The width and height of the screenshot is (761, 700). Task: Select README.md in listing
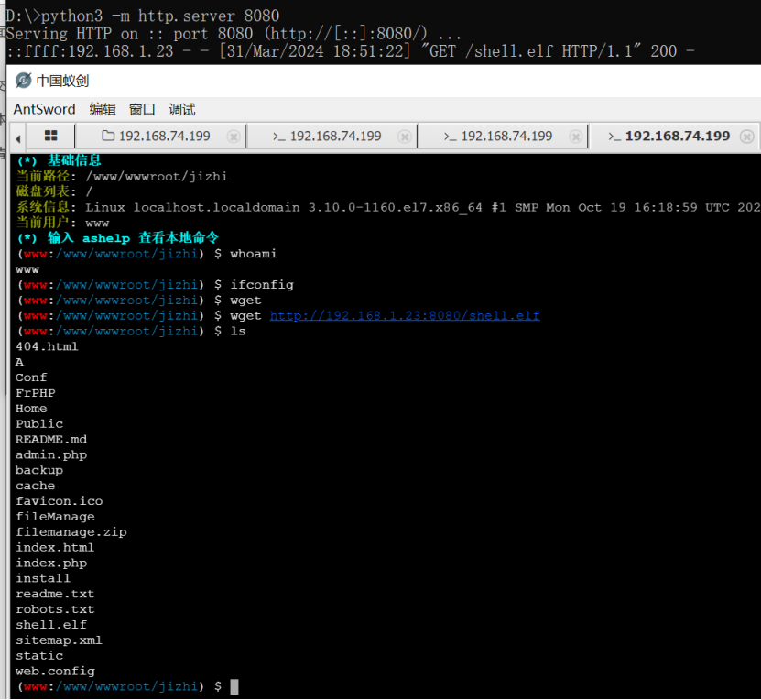51,439
